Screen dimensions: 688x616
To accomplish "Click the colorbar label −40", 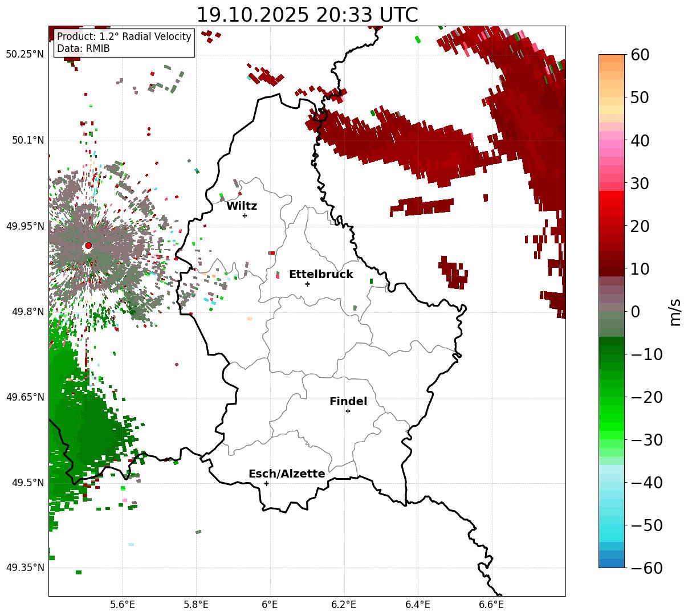I will click(646, 482).
